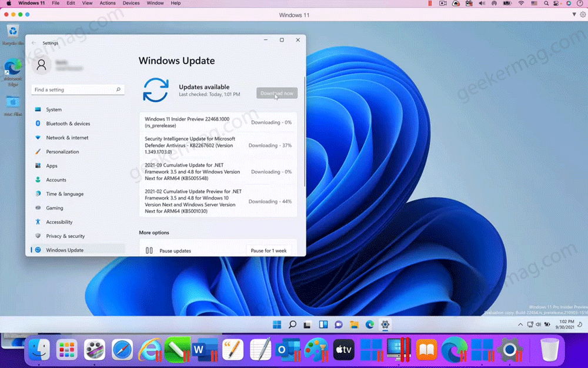Open Accessibility settings category

click(x=78, y=222)
